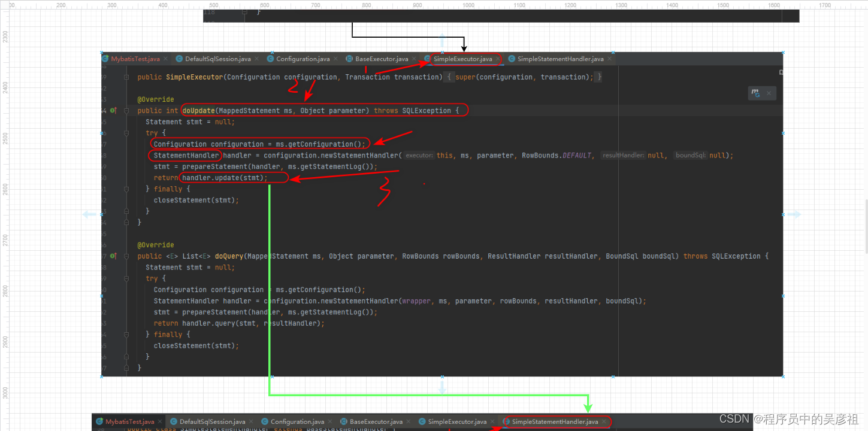Close SimpleStatementHandler.java tab in upper editor

click(610, 59)
